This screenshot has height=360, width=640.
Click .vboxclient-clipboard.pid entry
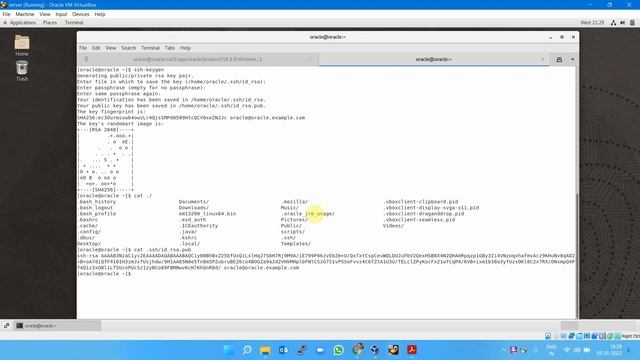pyautogui.click(x=421, y=202)
